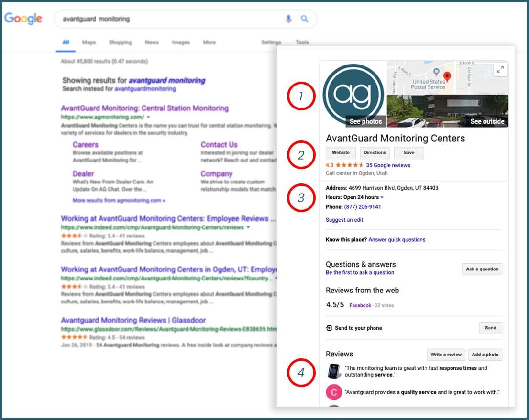
Task: Click the review about fast response times
Action: pyautogui.click(x=416, y=371)
